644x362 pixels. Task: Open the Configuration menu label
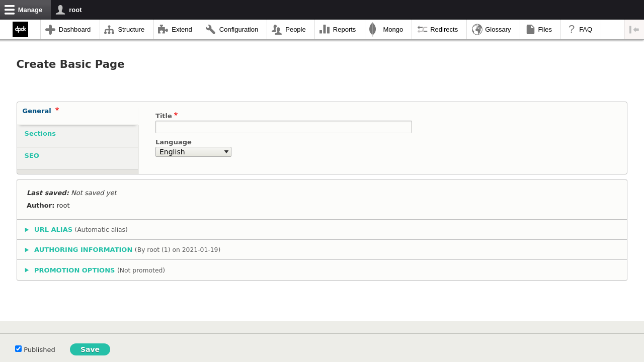point(238,30)
